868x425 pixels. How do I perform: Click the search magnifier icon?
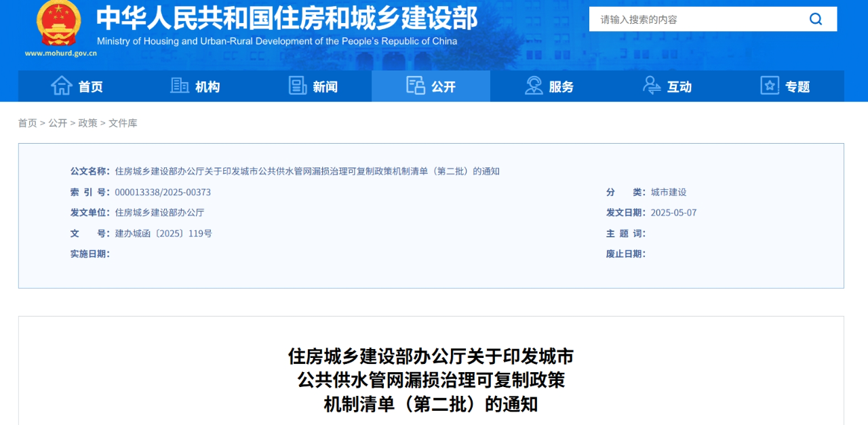816,19
